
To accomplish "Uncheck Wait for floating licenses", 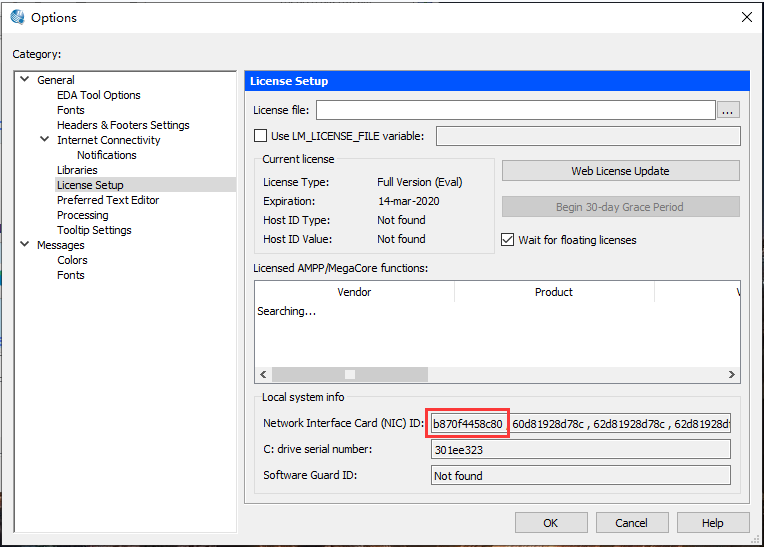I will (x=508, y=240).
